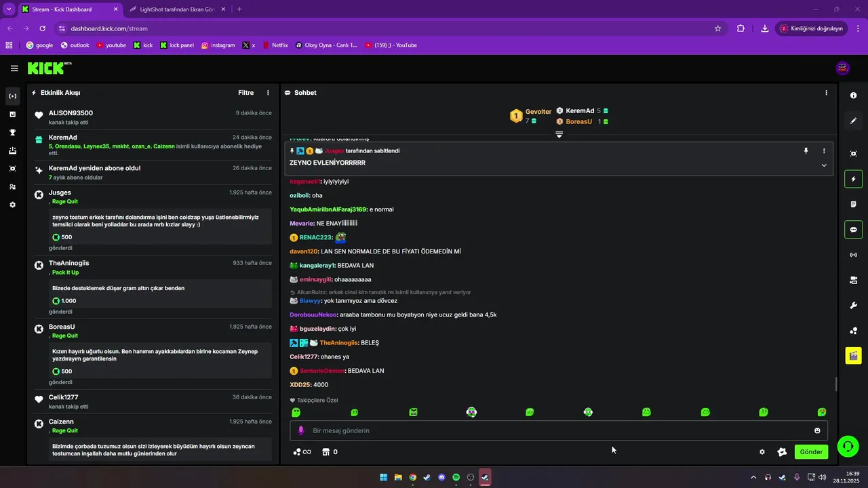Open the hamburger menu next to Kick logo
Viewport: 868px width, 488px height.
point(14,68)
